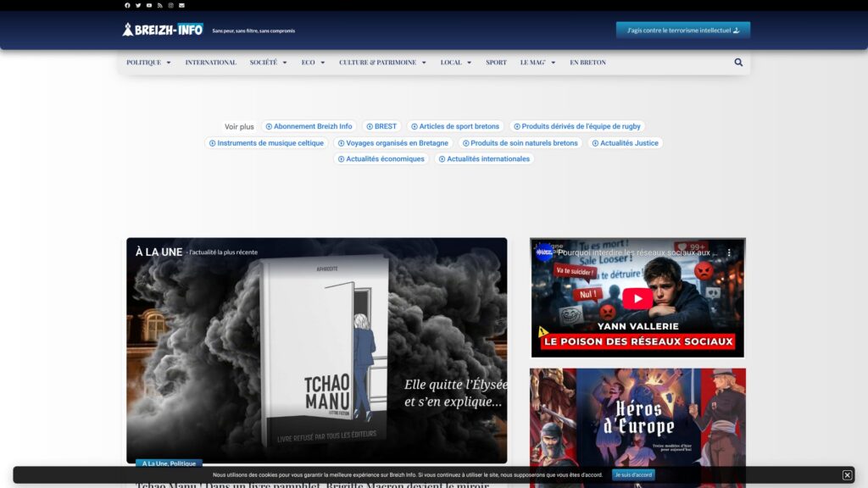Play the Yann Valerie video

[637, 297]
